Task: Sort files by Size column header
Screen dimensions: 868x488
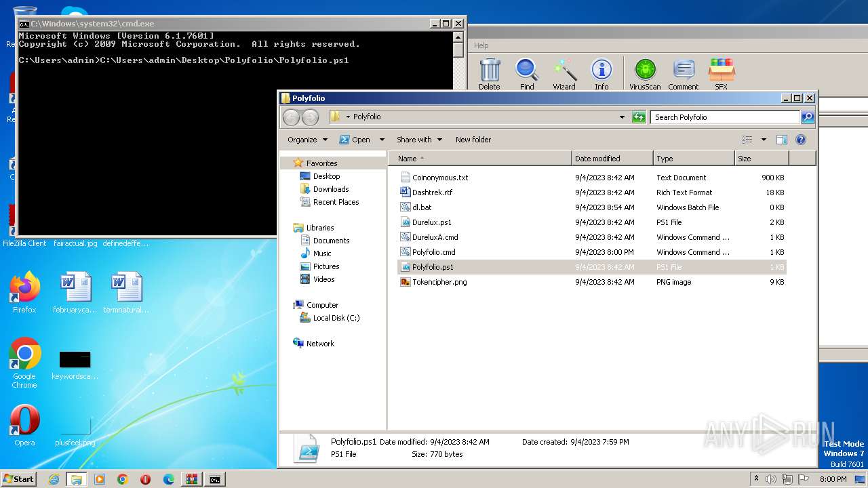Action: pos(762,159)
